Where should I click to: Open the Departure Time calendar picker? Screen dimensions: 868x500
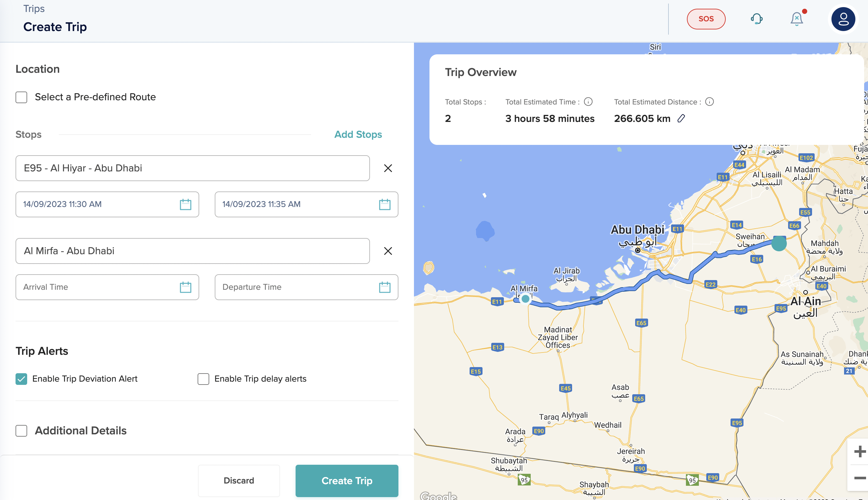(385, 287)
